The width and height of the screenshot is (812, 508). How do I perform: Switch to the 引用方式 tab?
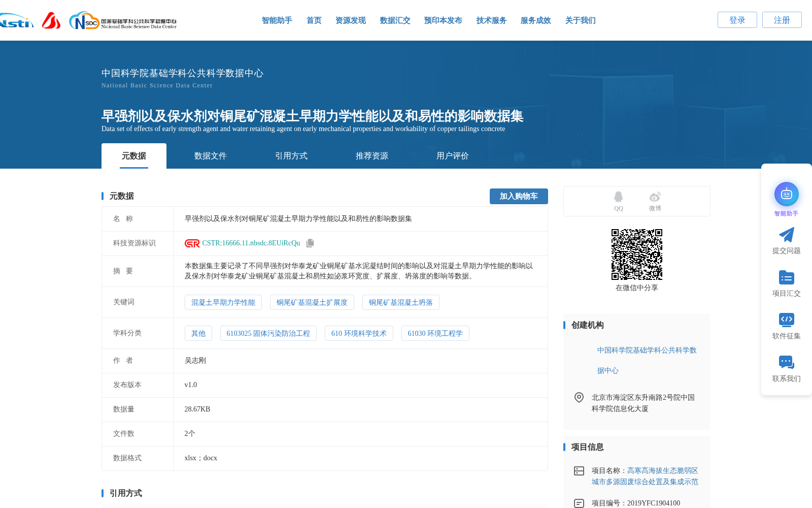click(x=291, y=156)
